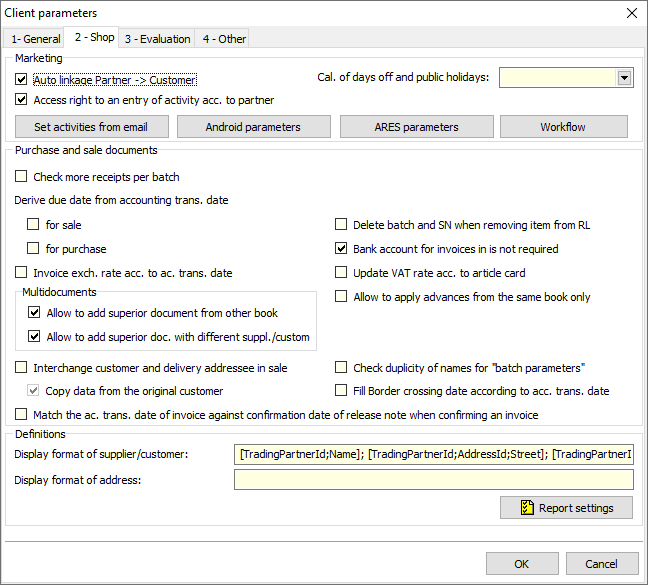Image resolution: width=648 pixels, height=585 pixels.
Task: Open the 3 - Evaluation tab
Action: click(x=157, y=39)
